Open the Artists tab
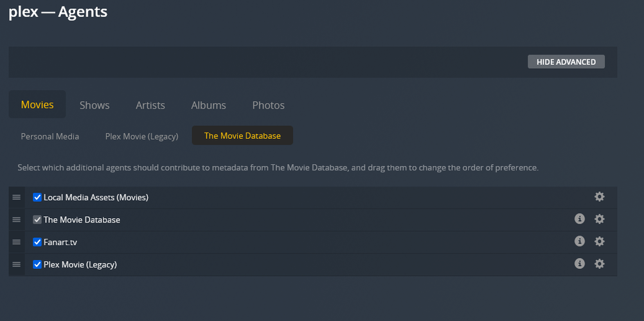The height and width of the screenshot is (321, 644). coord(150,105)
